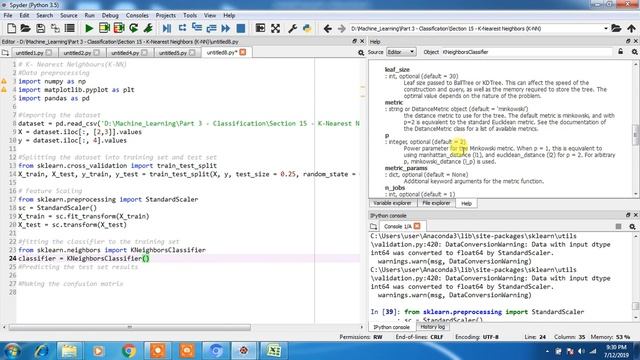640x360 pixels.
Task: Open PYTHONPATH manager python icon
Action: pos(307,28)
